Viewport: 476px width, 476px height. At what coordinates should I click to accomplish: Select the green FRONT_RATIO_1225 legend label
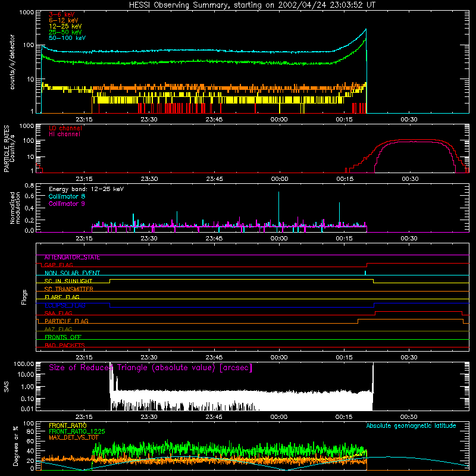point(77,431)
